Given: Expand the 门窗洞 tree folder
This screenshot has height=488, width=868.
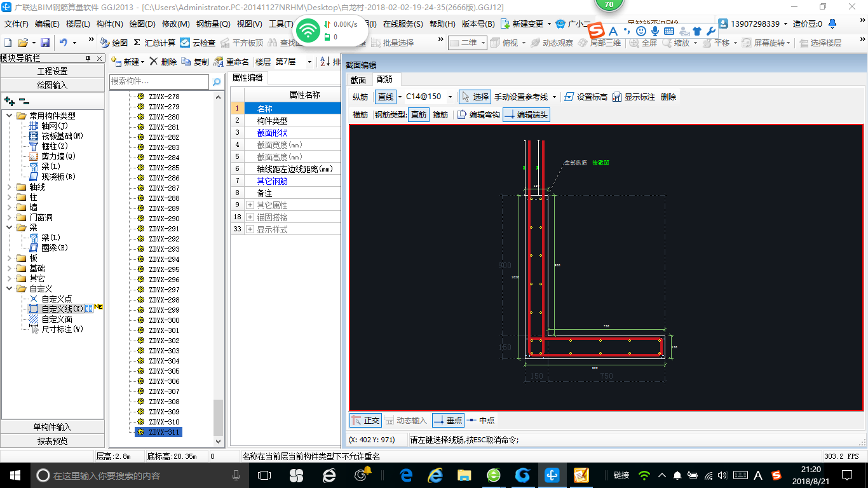Looking at the screenshot, I should point(10,217).
